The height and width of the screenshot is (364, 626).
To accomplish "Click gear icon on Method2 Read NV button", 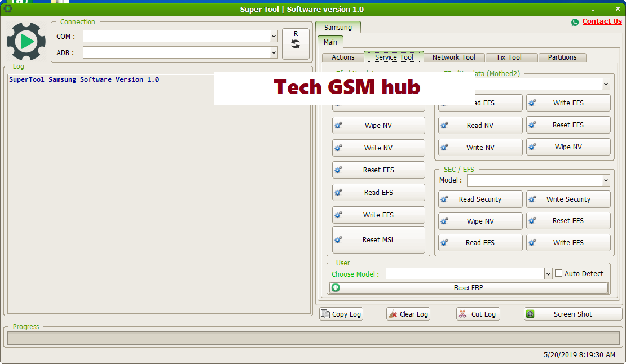I will [x=444, y=125].
